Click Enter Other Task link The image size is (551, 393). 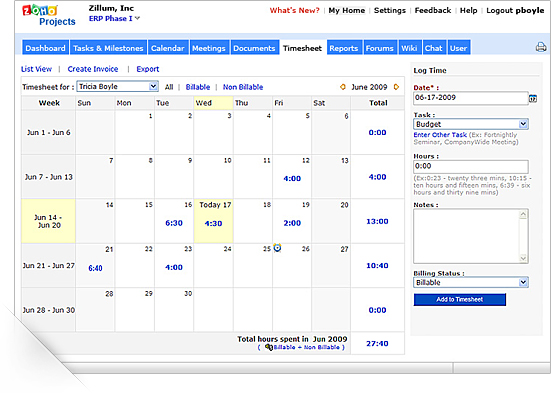(x=440, y=135)
